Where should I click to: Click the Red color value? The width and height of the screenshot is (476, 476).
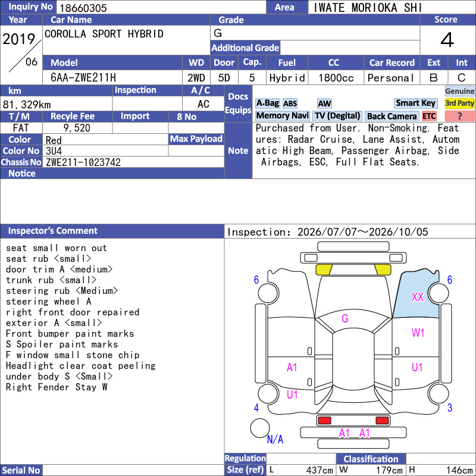coord(54,140)
